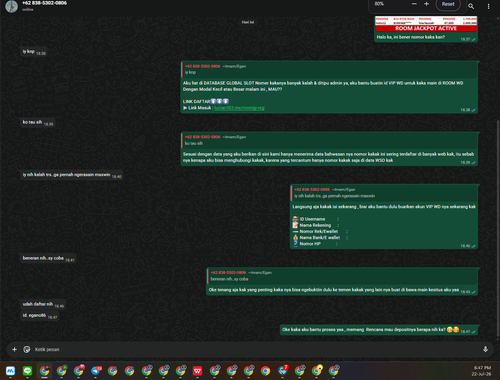Viewport: 500px width, 380px height.
Task: Open the Link Masuk registration hyperlink
Action: [x=239, y=108]
